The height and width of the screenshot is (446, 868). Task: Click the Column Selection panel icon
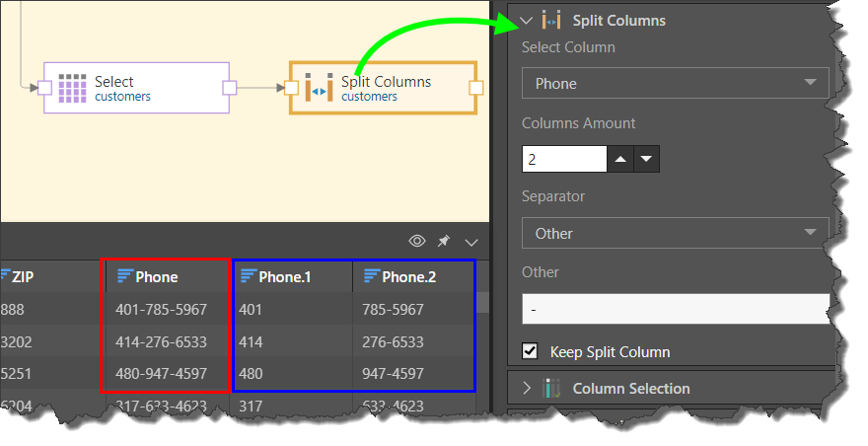(551, 388)
